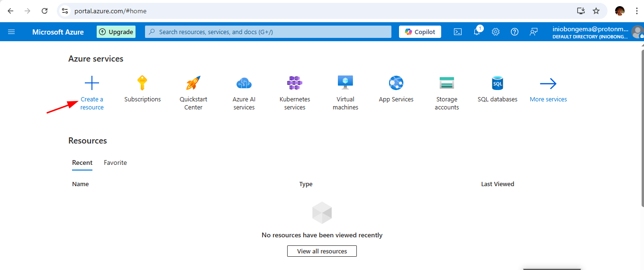Click the Upgrade button
644x270 pixels.
click(x=116, y=32)
